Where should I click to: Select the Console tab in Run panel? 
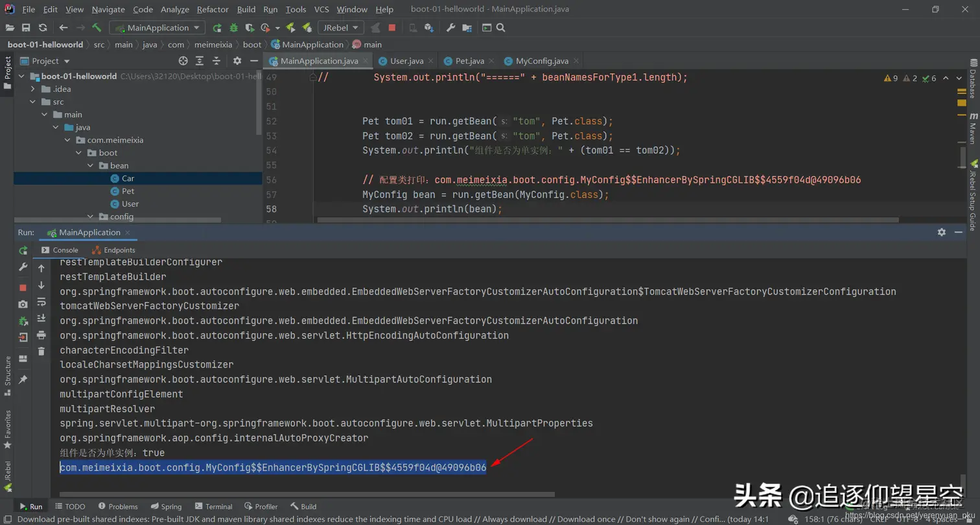tap(60, 250)
